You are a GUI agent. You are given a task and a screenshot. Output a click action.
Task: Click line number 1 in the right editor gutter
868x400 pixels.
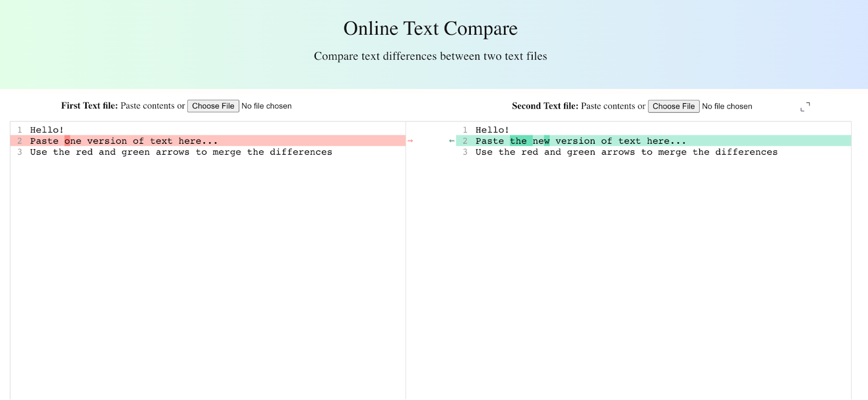pos(465,130)
